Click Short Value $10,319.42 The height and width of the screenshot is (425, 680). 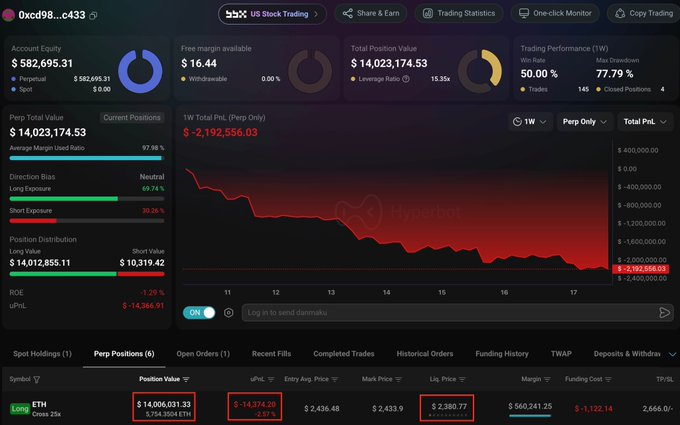[142, 263]
